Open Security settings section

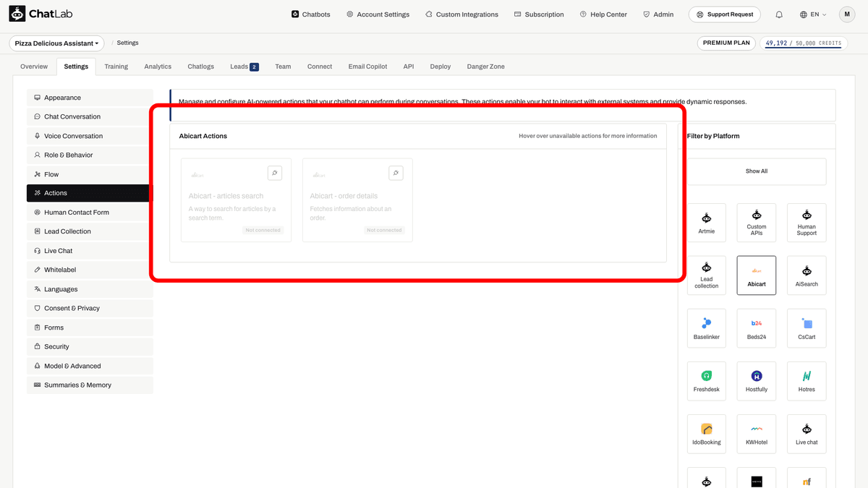pyautogui.click(x=90, y=346)
